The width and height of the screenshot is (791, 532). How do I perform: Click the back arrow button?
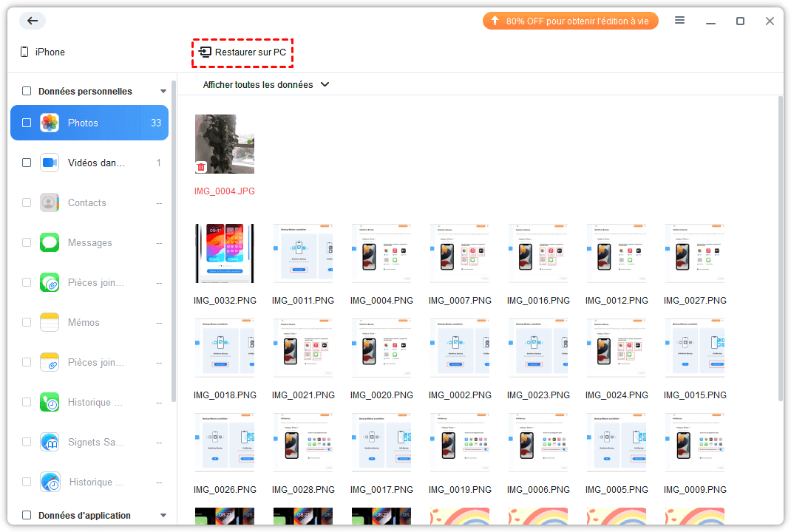(32, 21)
